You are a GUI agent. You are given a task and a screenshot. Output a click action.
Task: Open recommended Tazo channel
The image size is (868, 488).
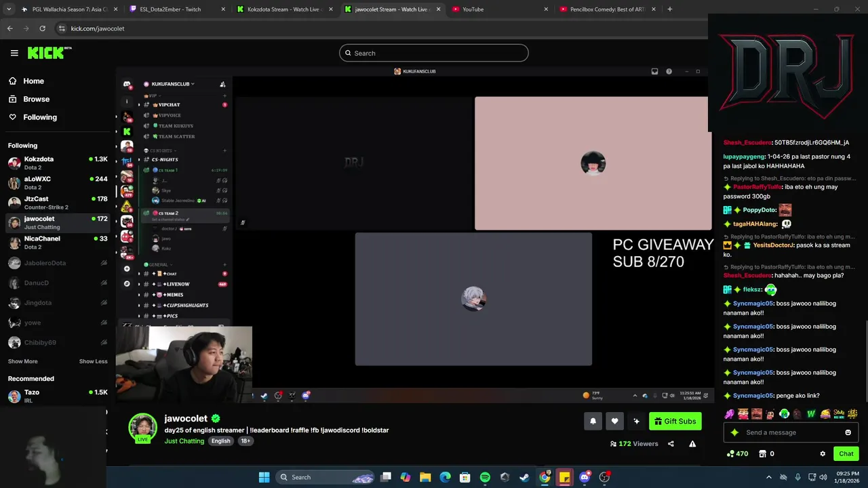58,396
